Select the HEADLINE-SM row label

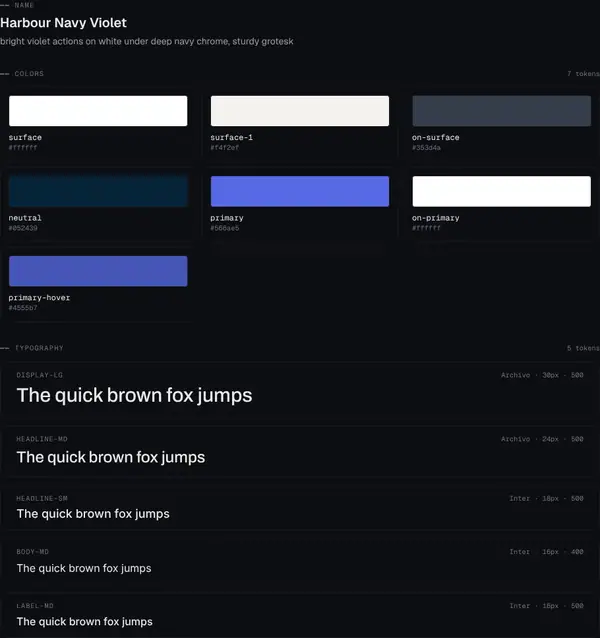[42, 498]
